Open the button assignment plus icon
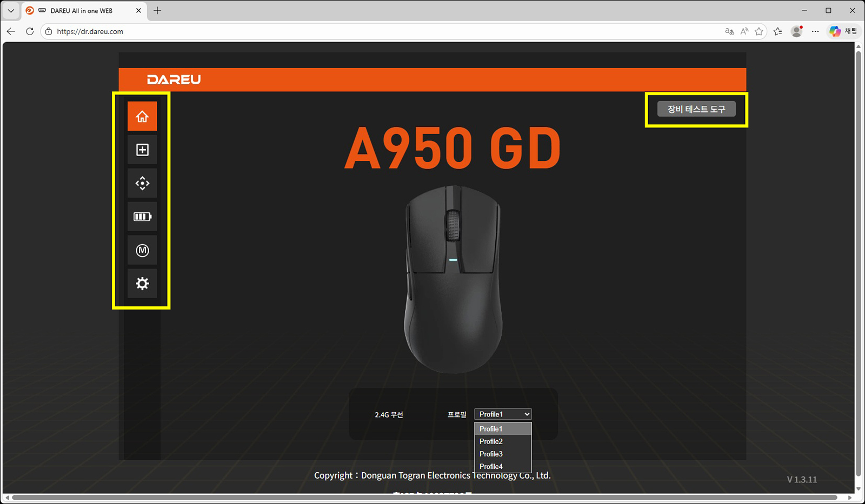This screenshot has width=865, height=504. 142,150
